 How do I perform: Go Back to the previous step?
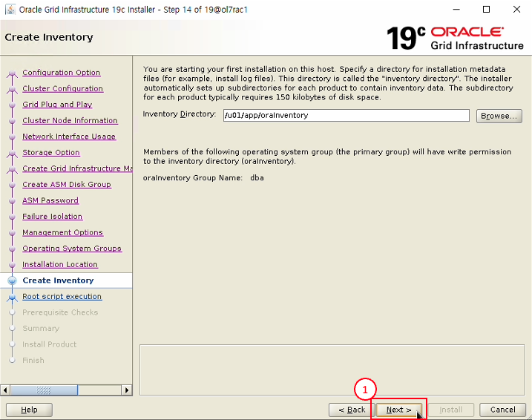coord(352,410)
